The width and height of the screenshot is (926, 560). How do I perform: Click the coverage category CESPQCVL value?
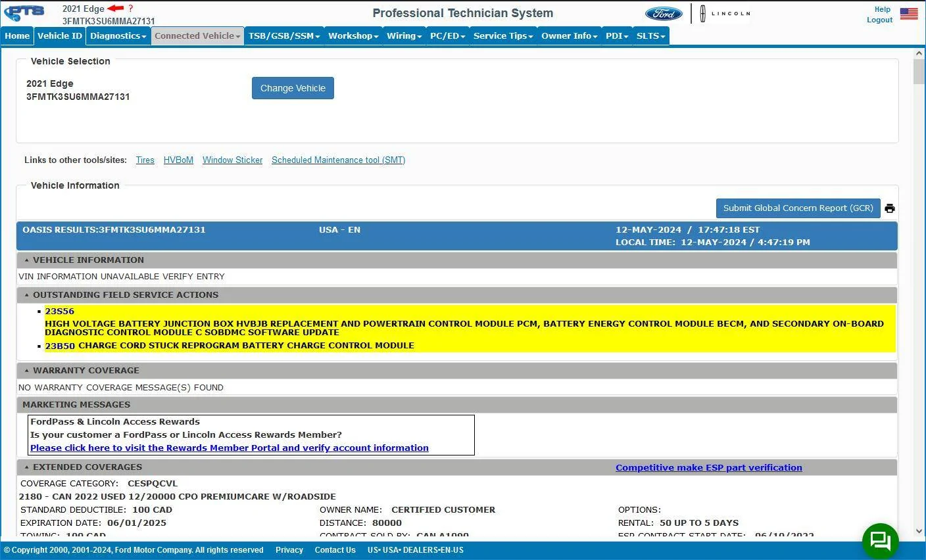(153, 484)
